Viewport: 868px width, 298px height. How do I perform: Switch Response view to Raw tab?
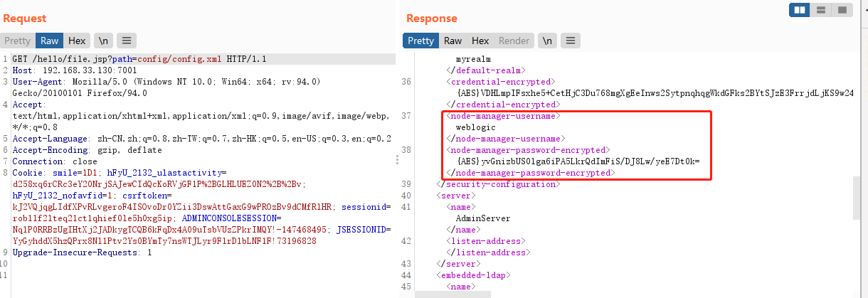(452, 41)
